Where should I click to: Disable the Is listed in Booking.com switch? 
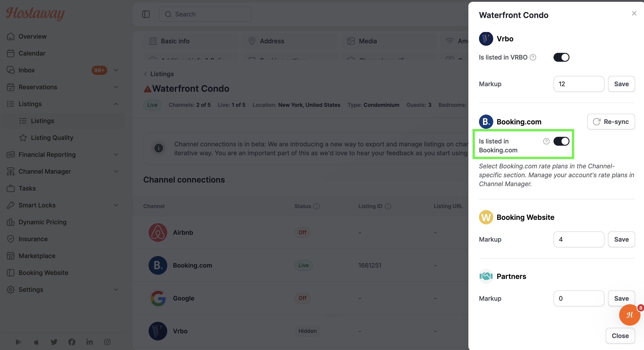(x=561, y=141)
